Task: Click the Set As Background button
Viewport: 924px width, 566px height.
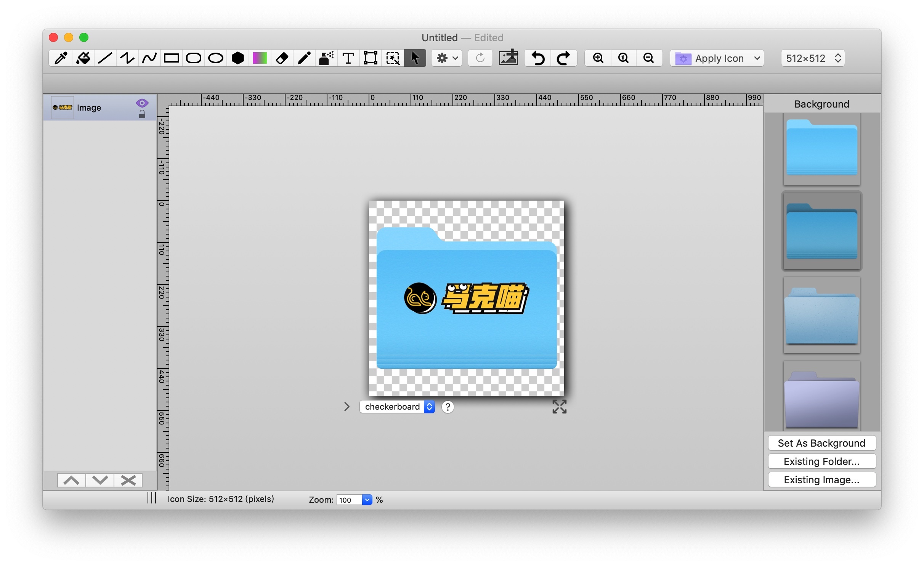Action: point(821,443)
